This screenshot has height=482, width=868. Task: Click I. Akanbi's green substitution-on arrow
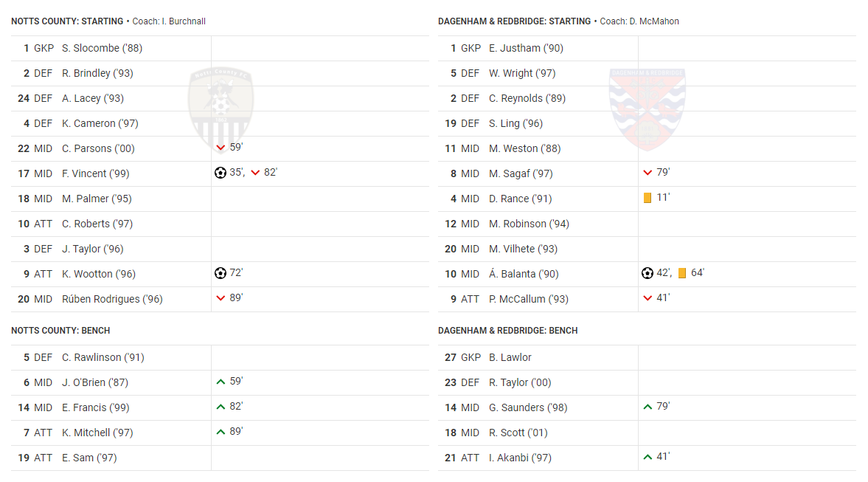pos(647,457)
